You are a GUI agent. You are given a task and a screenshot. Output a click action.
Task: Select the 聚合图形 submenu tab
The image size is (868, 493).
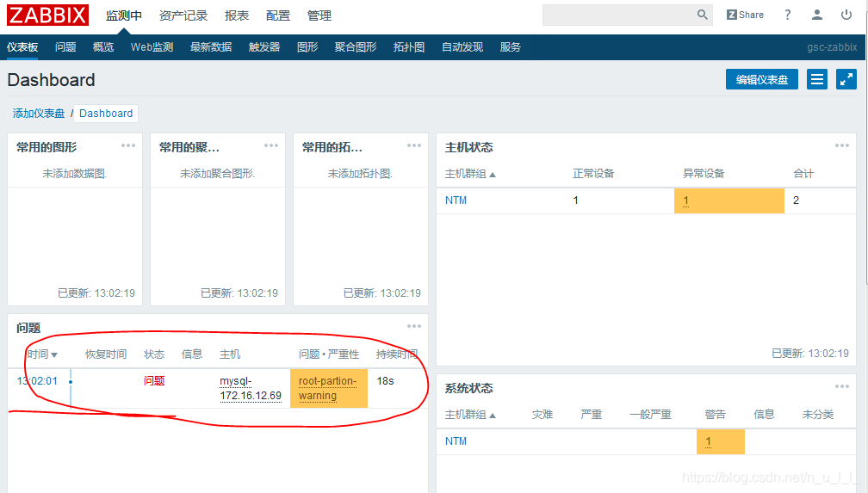pyautogui.click(x=356, y=47)
